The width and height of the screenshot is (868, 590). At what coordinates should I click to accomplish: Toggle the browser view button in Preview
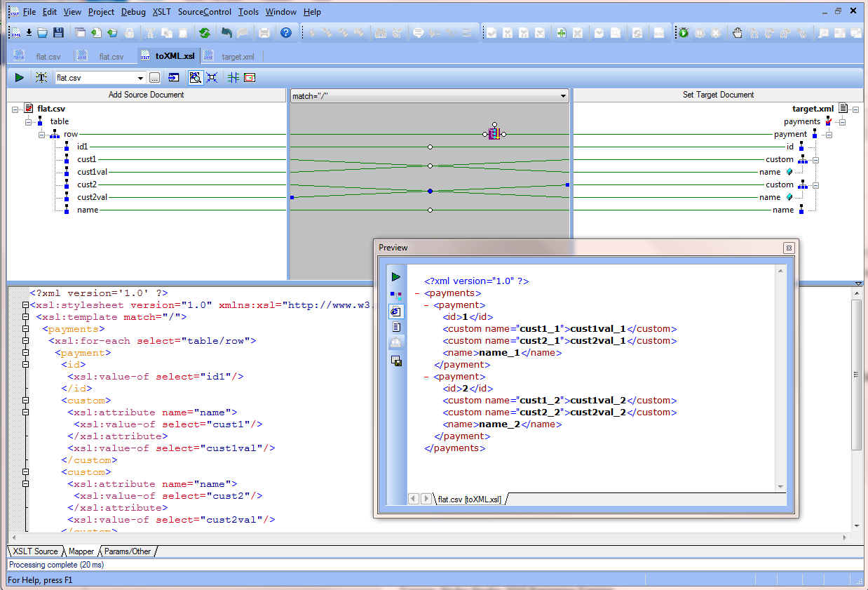pos(396,311)
